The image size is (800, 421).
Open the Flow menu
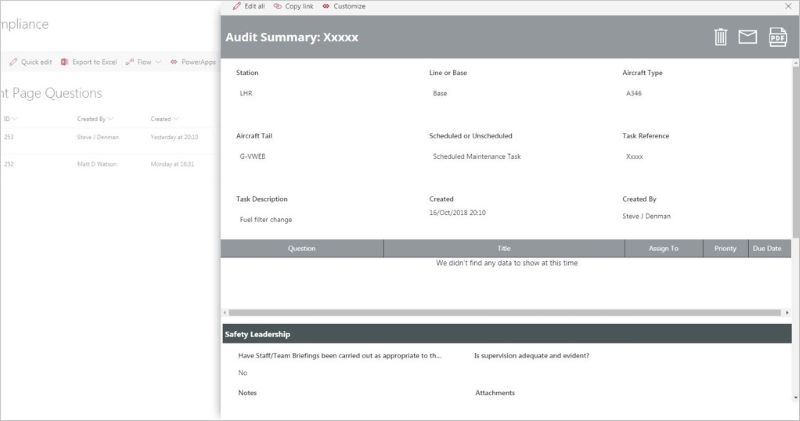[143, 62]
